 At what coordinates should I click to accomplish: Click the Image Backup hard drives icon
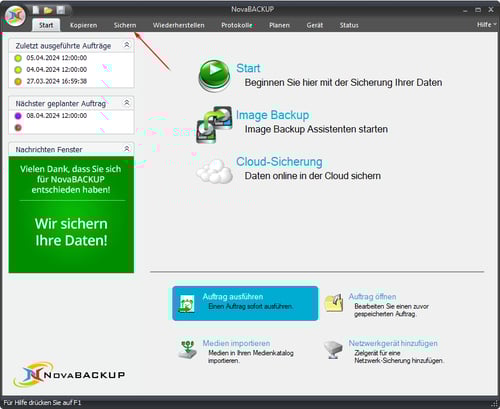tap(214, 125)
